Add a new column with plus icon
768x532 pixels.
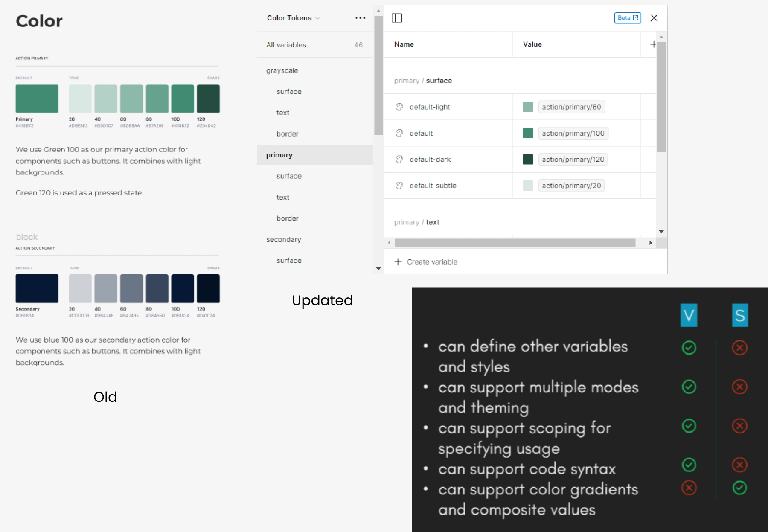653,44
